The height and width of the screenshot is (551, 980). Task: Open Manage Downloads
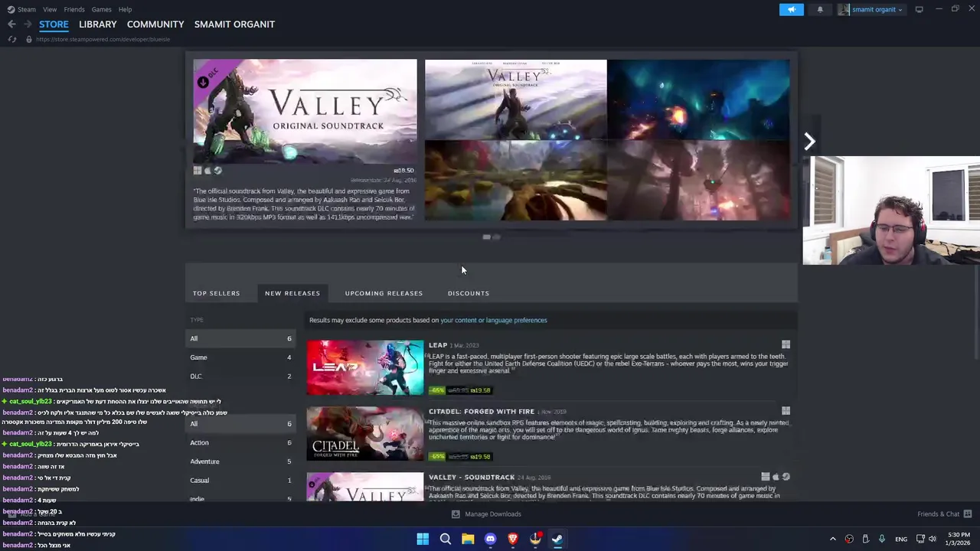(486, 514)
